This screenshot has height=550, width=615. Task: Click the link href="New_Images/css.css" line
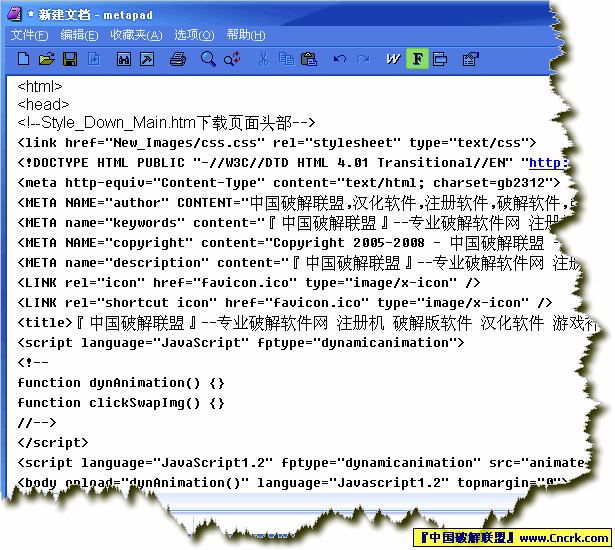(x=277, y=143)
